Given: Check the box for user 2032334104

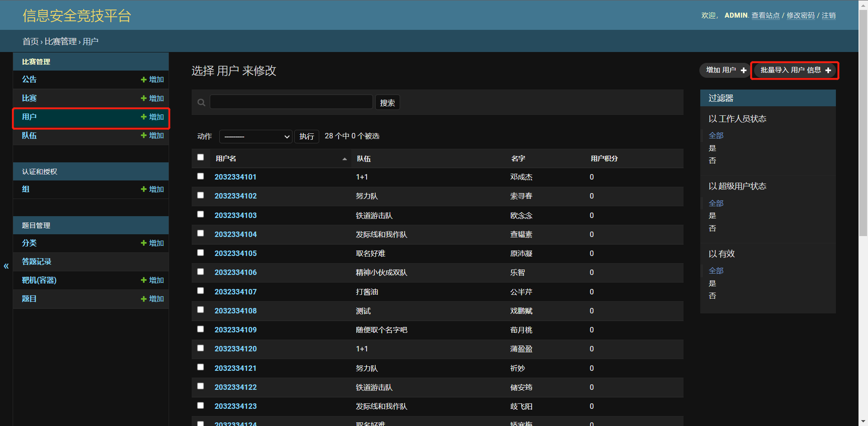Looking at the screenshot, I should click(x=201, y=233).
